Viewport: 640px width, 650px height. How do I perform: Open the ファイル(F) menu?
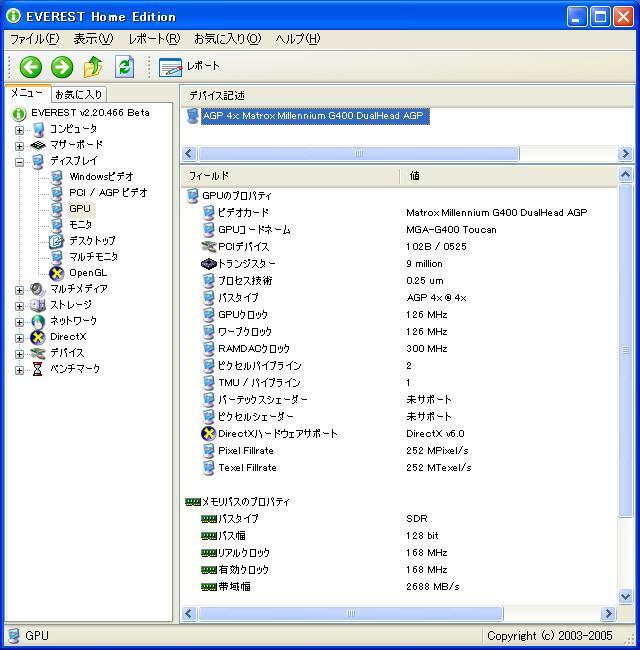[x=34, y=39]
